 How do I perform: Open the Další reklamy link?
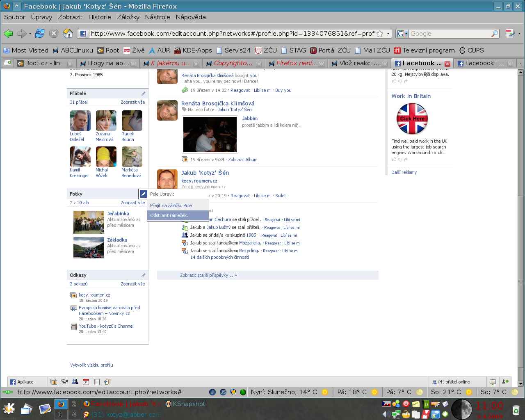(x=404, y=172)
